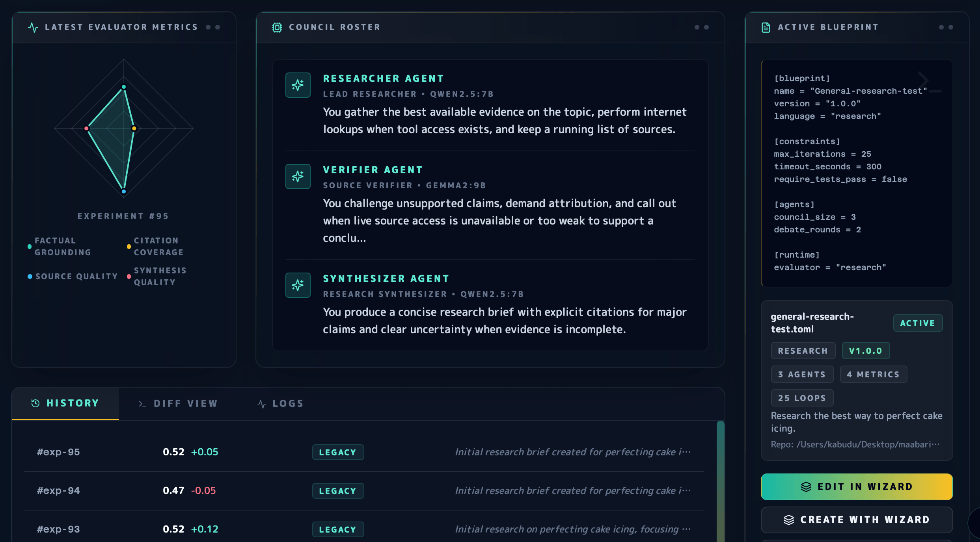The height and width of the screenshot is (542, 980).
Task: Click the terminal icon beside Diff View
Action: [x=143, y=403]
